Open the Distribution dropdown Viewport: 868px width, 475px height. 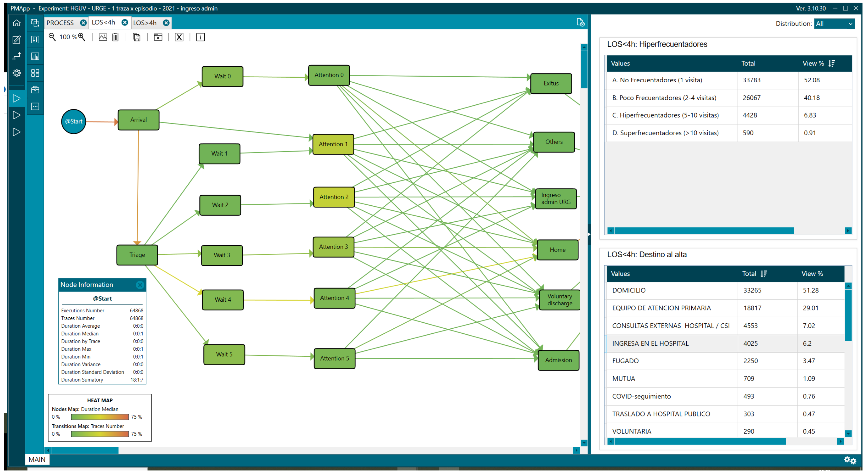(834, 24)
